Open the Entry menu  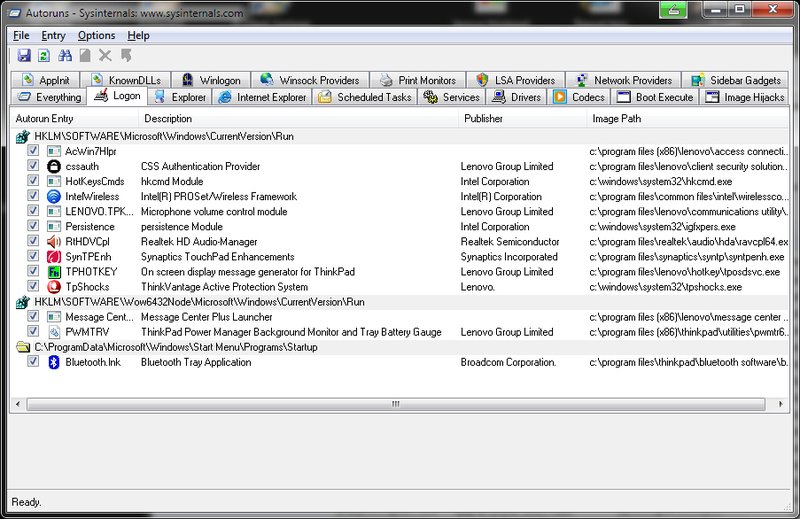click(x=53, y=35)
